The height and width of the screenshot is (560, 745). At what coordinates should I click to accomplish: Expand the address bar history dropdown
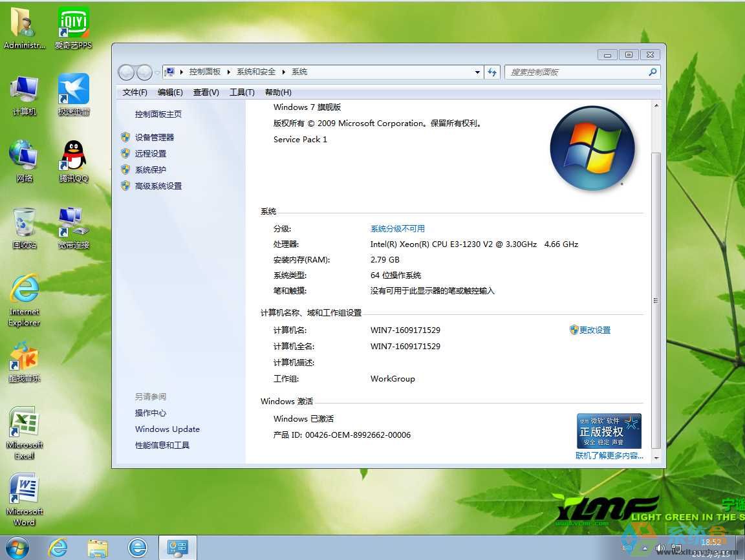point(477,72)
